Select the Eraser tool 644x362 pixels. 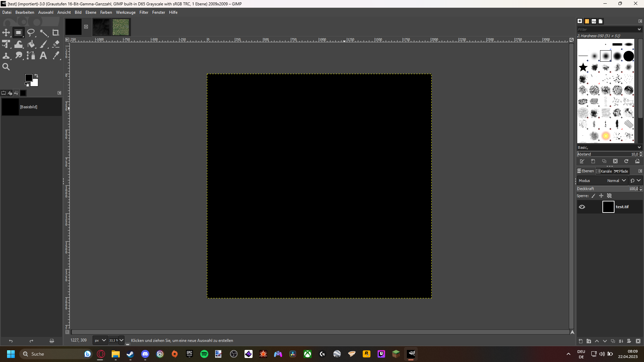point(56,44)
